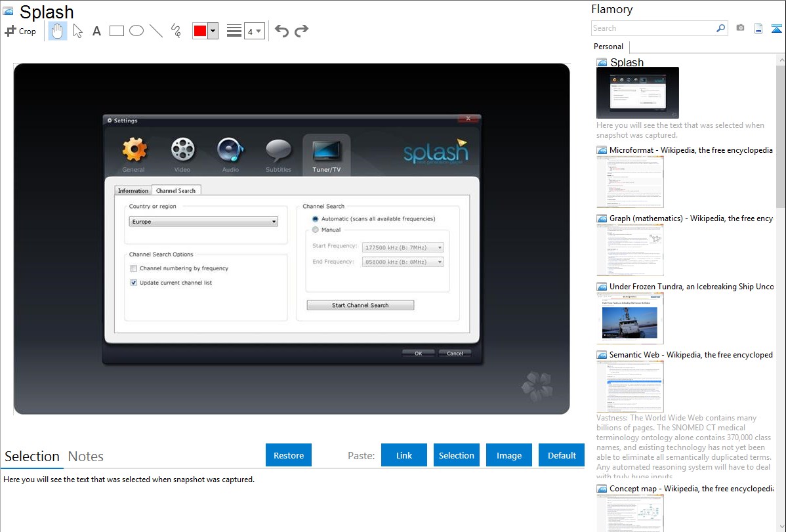Viewport: 786px width, 532px height.
Task: Activate the hand pan tool
Action: (x=57, y=31)
